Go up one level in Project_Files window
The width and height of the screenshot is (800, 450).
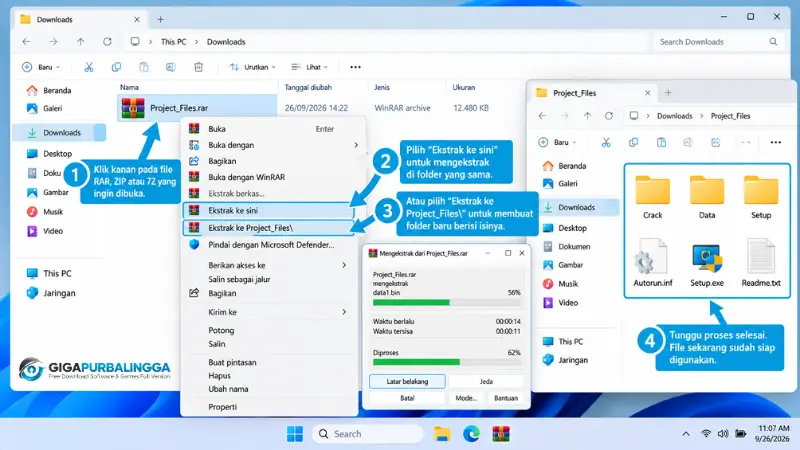(x=587, y=116)
